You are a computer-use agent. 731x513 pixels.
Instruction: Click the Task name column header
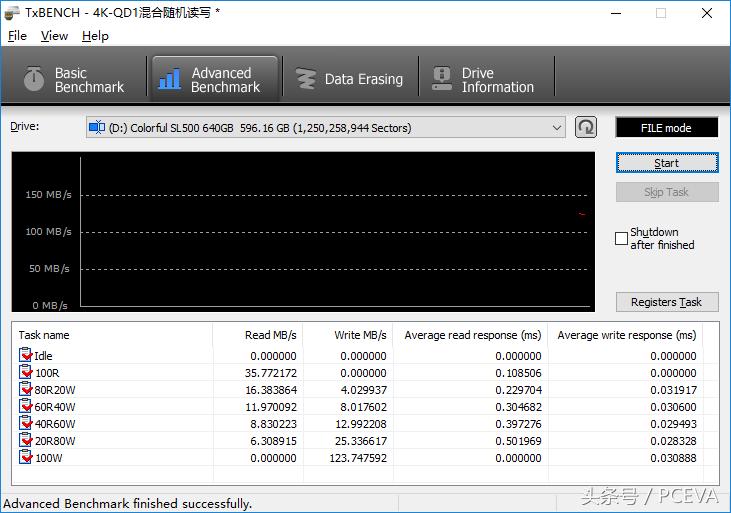[x=45, y=335]
